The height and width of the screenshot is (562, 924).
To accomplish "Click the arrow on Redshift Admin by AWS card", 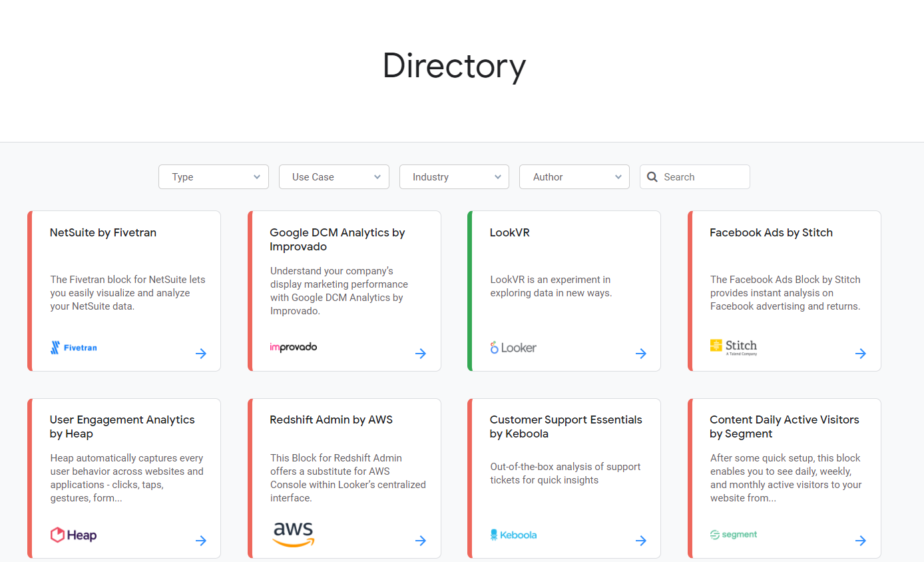I will click(421, 541).
